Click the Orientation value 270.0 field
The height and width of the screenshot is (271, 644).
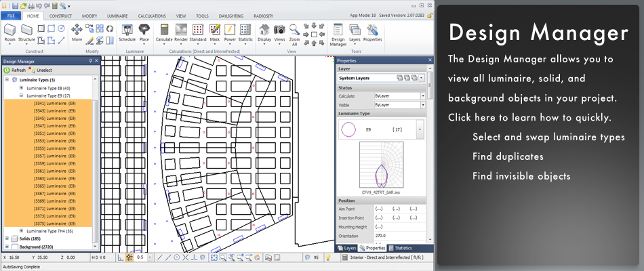pyautogui.click(x=400, y=236)
